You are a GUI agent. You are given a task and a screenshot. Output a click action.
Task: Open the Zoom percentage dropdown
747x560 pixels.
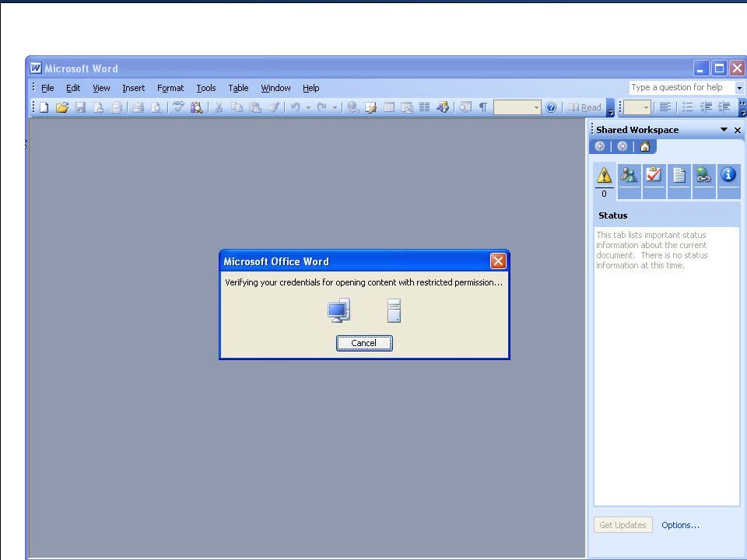coord(536,107)
